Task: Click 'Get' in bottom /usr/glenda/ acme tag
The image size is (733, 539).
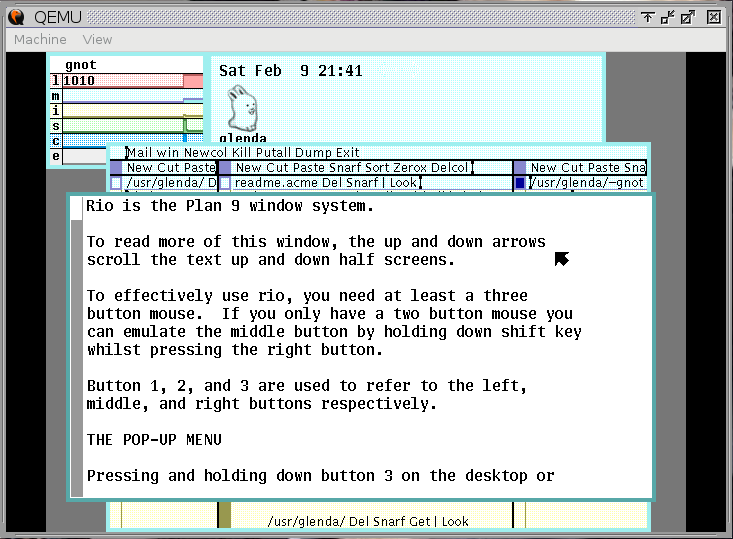Action: [419, 521]
